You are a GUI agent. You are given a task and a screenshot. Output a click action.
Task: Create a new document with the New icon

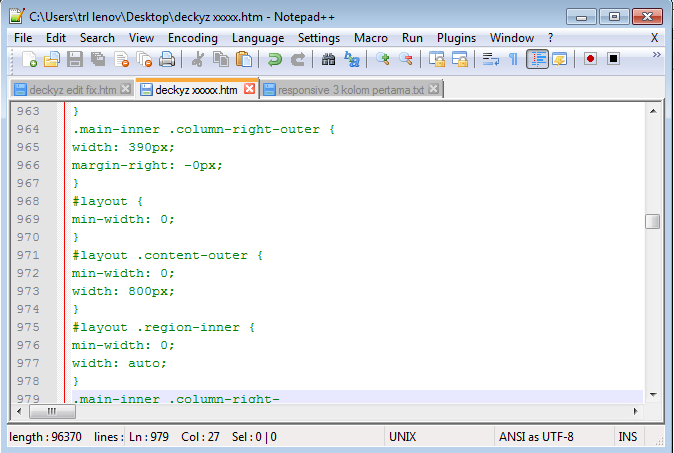pos(29,59)
